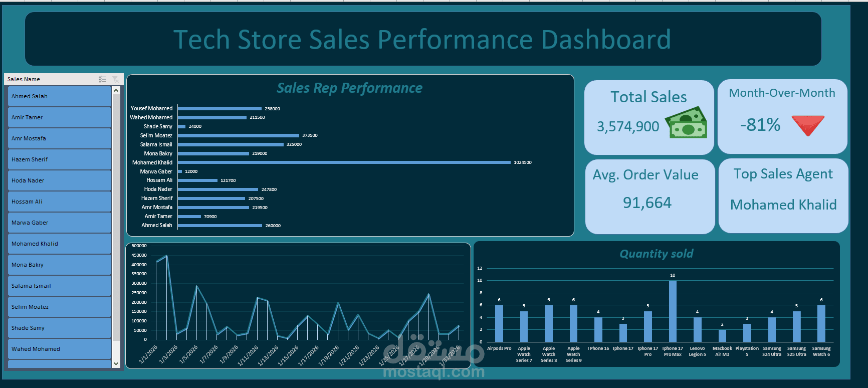Click the Airpods Pro column
868x388 pixels.
point(499,323)
